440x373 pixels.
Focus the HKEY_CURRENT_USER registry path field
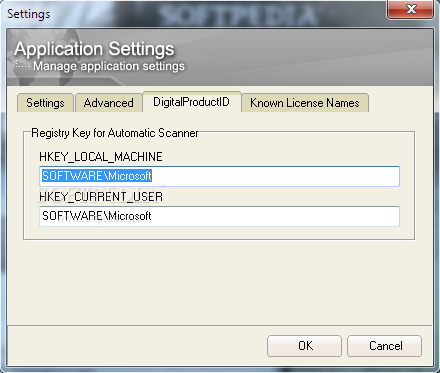click(x=219, y=216)
